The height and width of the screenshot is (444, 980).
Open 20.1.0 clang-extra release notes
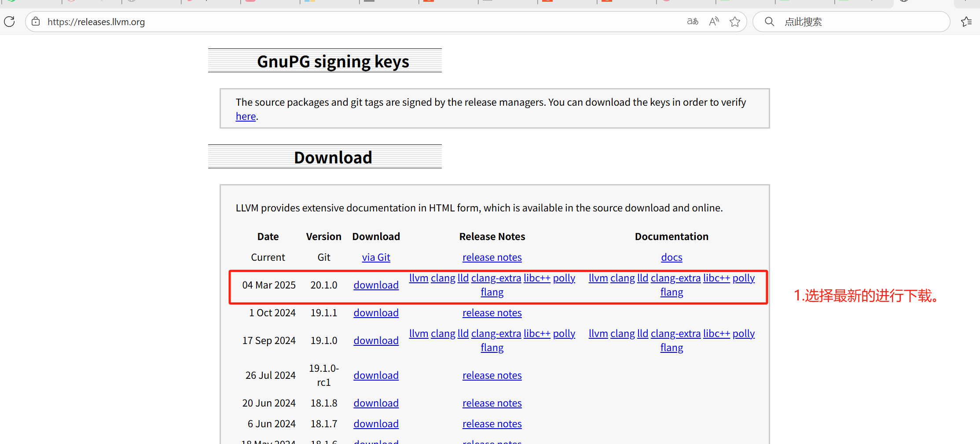point(496,278)
